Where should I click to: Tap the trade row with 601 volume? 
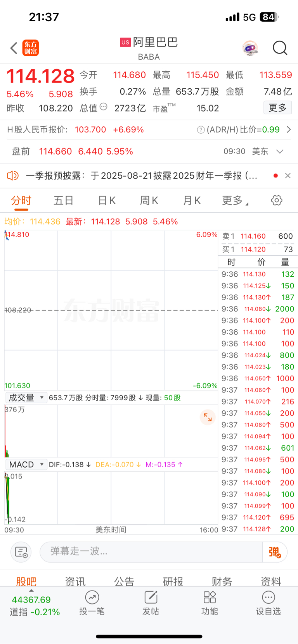click(x=258, y=448)
